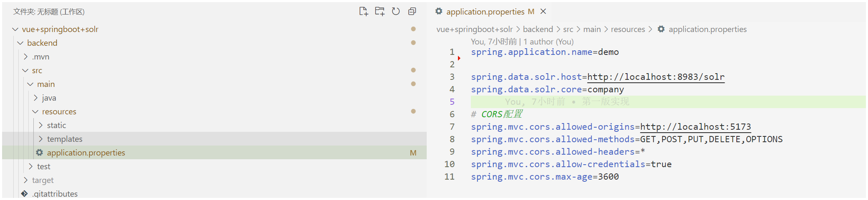Screen dimensions: 868x200
Task: Collapse the vue+springboot+solr root folder
Action: (x=15, y=29)
